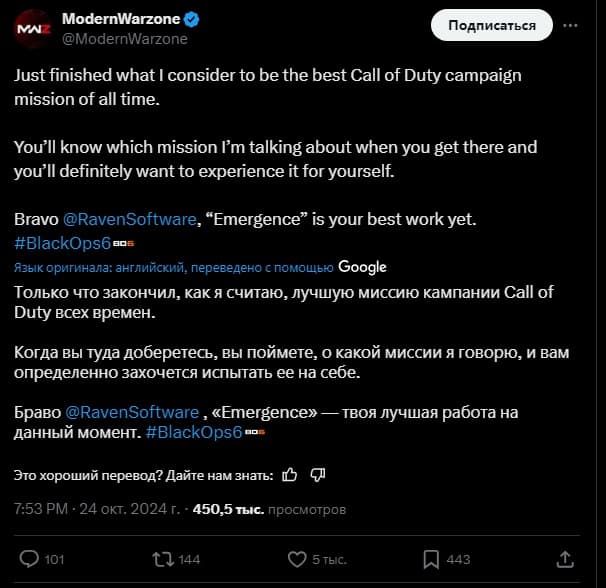This screenshot has height=588, width=606.
Task: Open ModernWarzone profile avatar
Action: point(30,29)
